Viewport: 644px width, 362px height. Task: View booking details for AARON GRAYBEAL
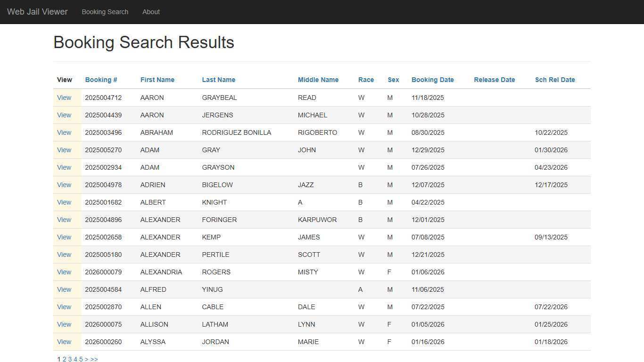pos(64,98)
